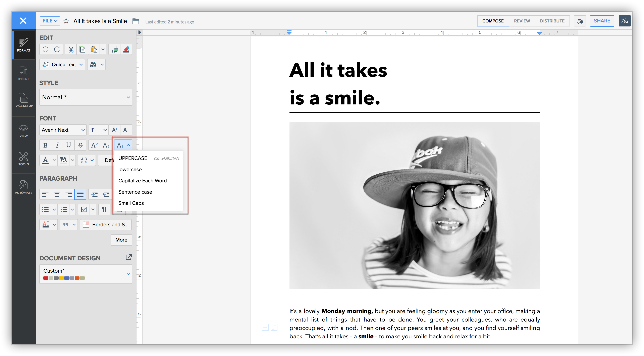Apply Strikethrough formatting

coord(80,145)
